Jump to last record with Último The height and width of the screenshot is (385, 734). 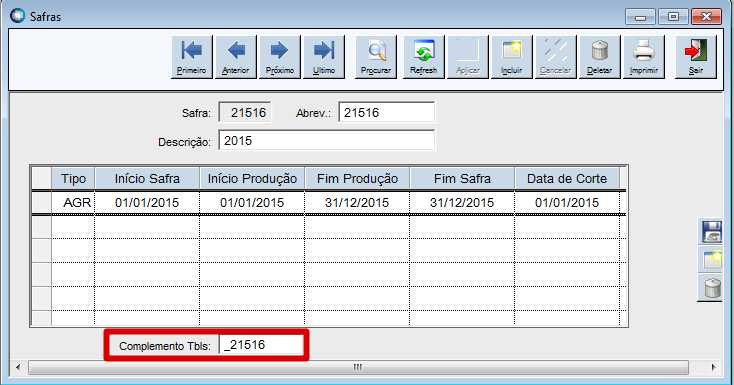point(323,57)
